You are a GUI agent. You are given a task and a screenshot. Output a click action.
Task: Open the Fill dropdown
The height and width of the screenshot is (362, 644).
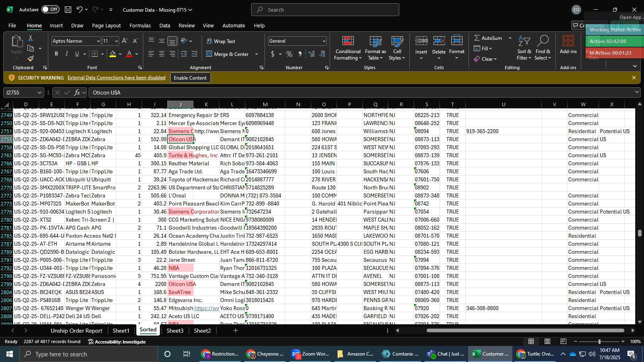coord(483,49)
